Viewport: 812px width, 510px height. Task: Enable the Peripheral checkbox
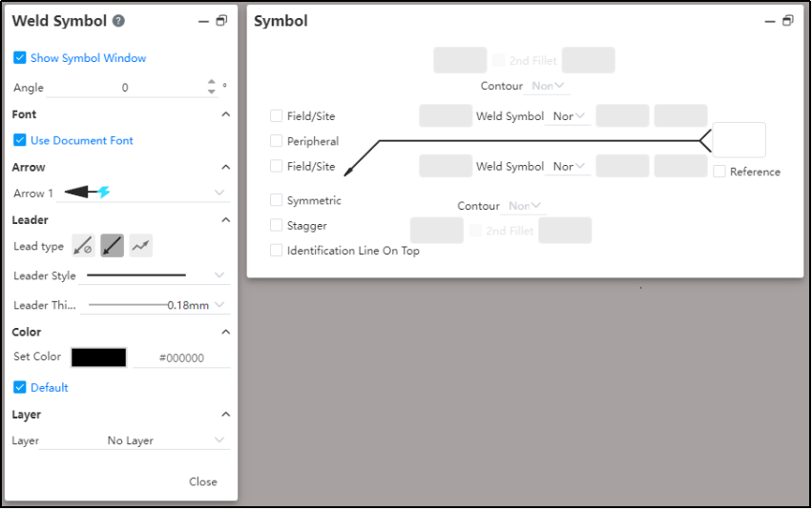276,141
